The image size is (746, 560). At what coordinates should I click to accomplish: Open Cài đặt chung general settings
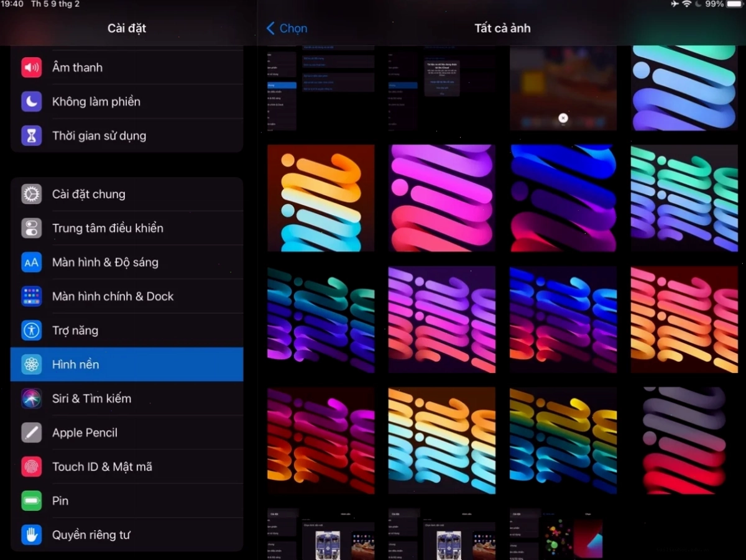pyautogui.click(x=127, y=194)
